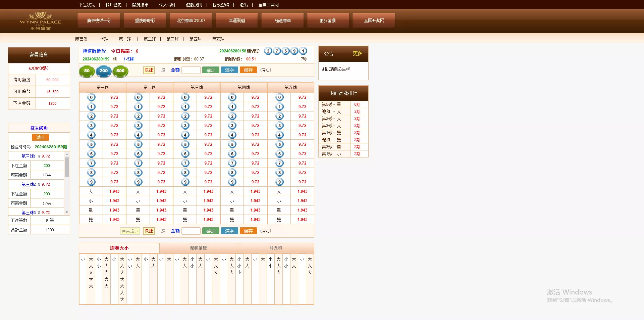This screenshot has width=644, height=320.
Task: Select the 500 betting chip
Action: coord(120,71)
